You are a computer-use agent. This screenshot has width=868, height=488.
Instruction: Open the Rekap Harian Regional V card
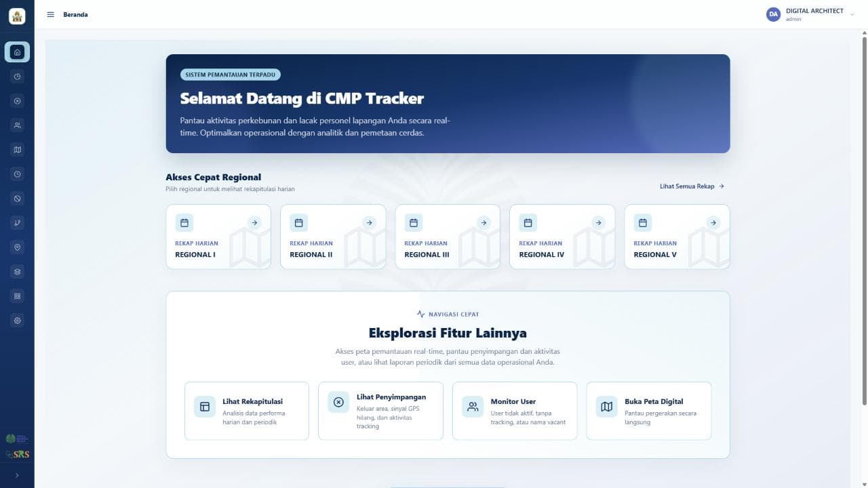[x=677, y=237]
